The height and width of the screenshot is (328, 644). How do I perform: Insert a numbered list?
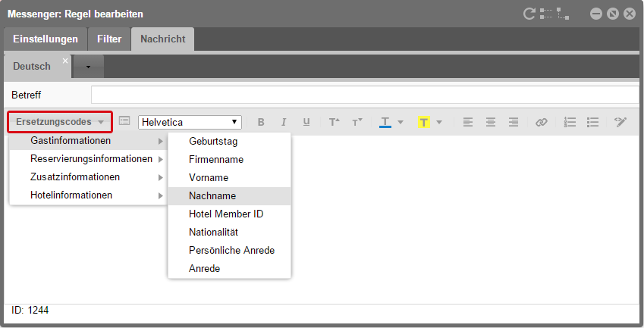tap(570, 122)
